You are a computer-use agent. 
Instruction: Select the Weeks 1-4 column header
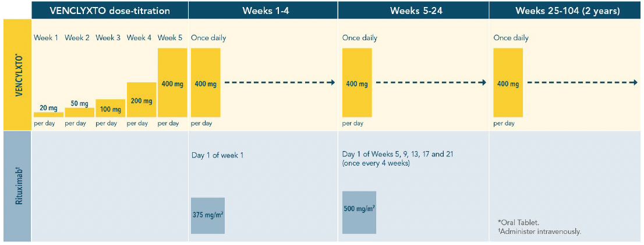(x=263, y=11)
